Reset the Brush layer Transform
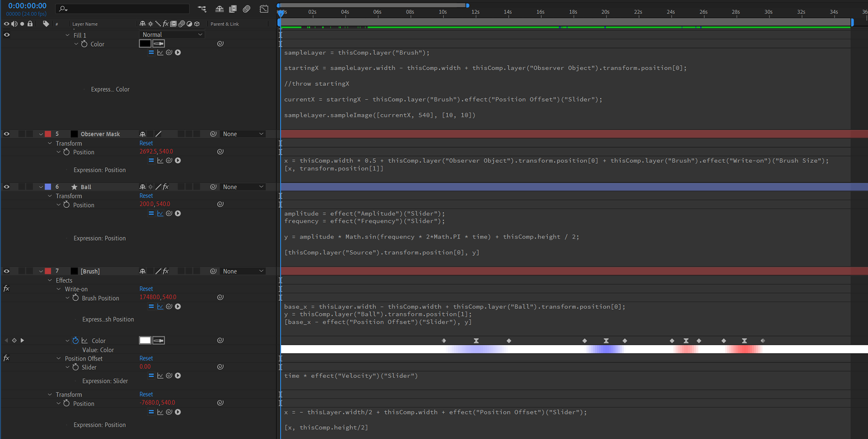The image size is (868, 439). pos(146,394)
